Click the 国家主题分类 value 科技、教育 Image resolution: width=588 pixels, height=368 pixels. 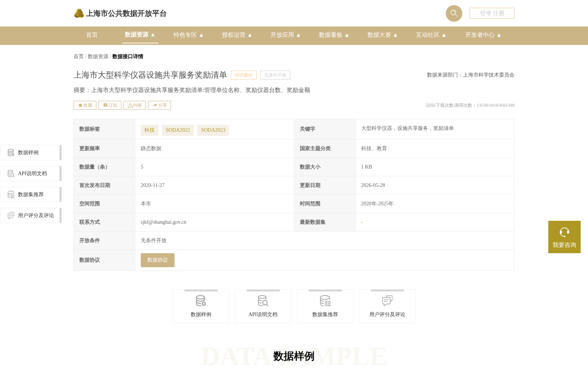tap(374, 149)
